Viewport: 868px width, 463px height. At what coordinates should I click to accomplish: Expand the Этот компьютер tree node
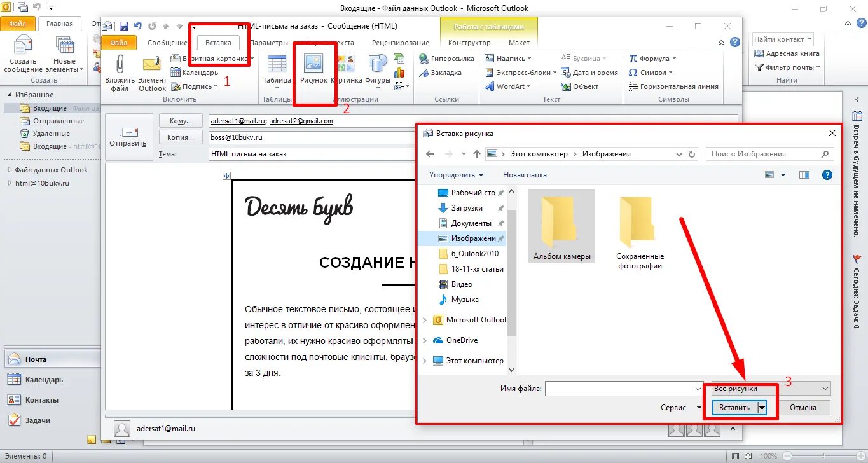[425, 361]
